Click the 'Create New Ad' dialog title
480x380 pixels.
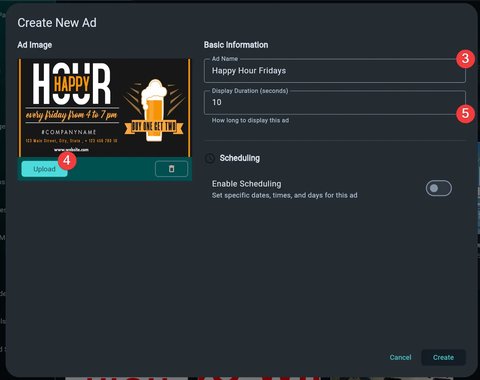(57, 23)
